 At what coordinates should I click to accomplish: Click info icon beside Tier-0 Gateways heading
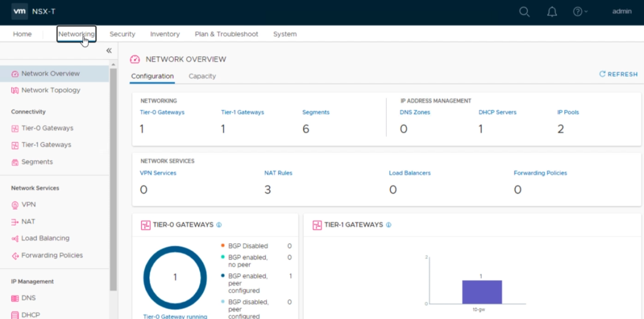pos(219,225)
